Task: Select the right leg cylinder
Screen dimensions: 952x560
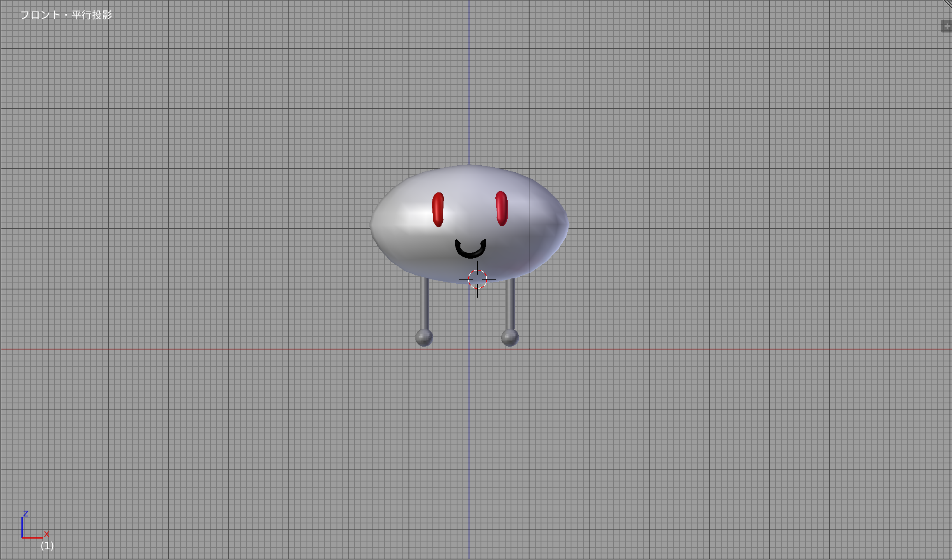Action: point(510,303)
